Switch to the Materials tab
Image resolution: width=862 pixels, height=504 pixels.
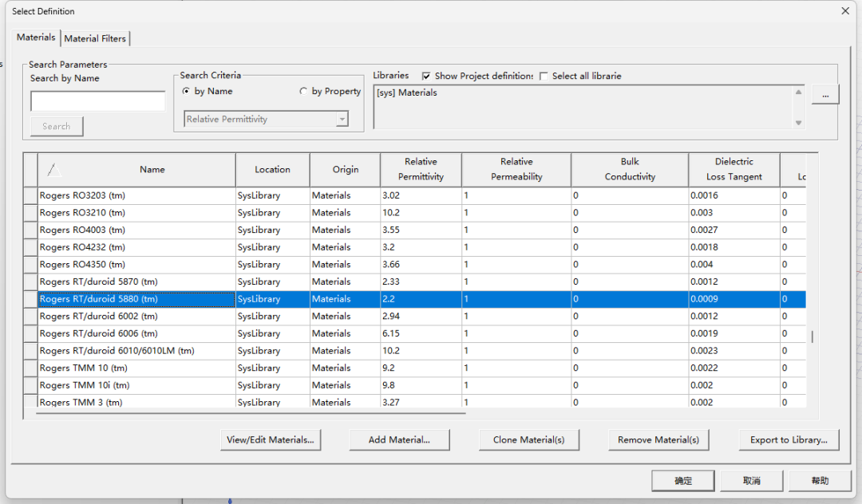click(36, 37)
